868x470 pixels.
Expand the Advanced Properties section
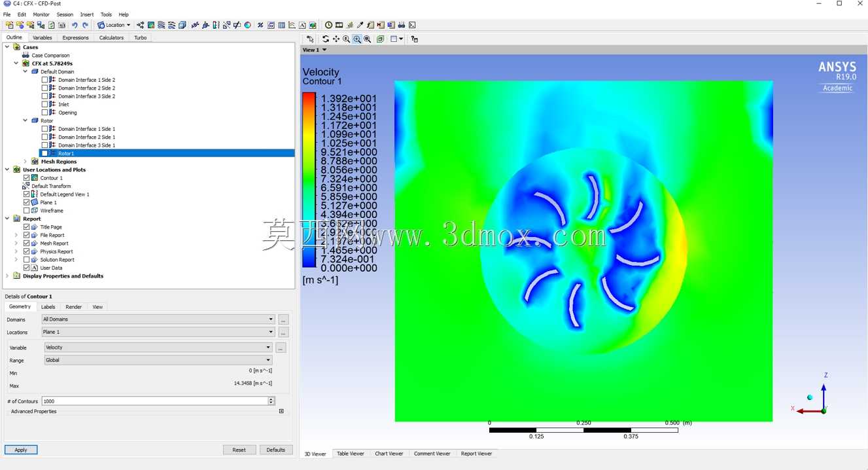coord(281,412)
